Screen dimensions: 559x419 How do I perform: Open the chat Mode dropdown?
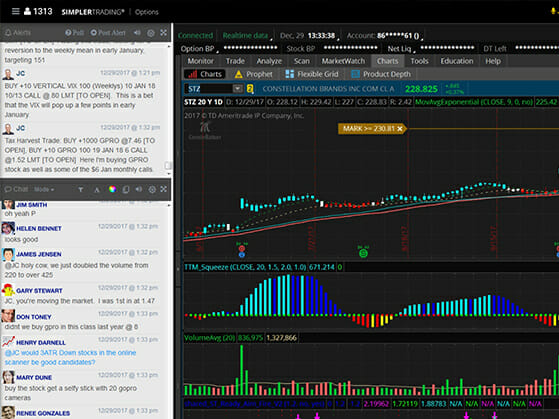44,189
